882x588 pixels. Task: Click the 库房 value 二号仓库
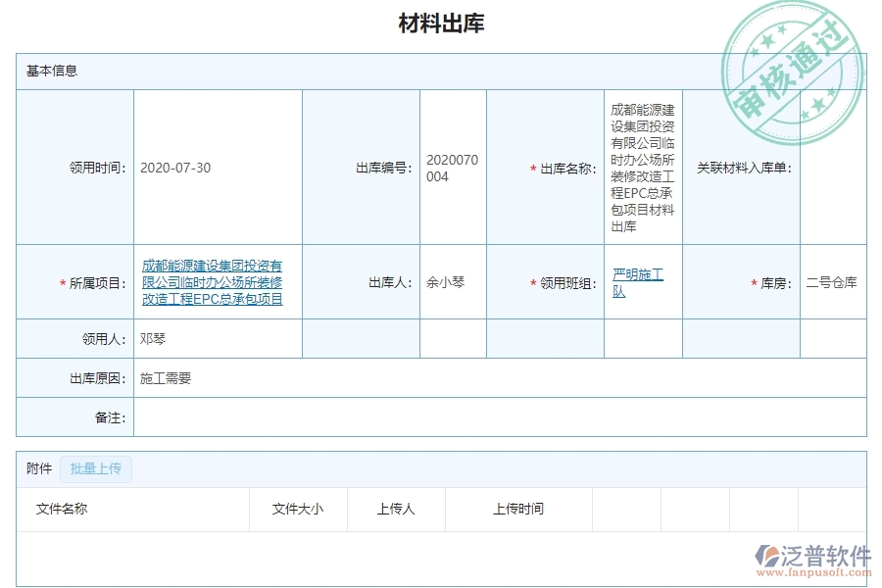point(833,282)
